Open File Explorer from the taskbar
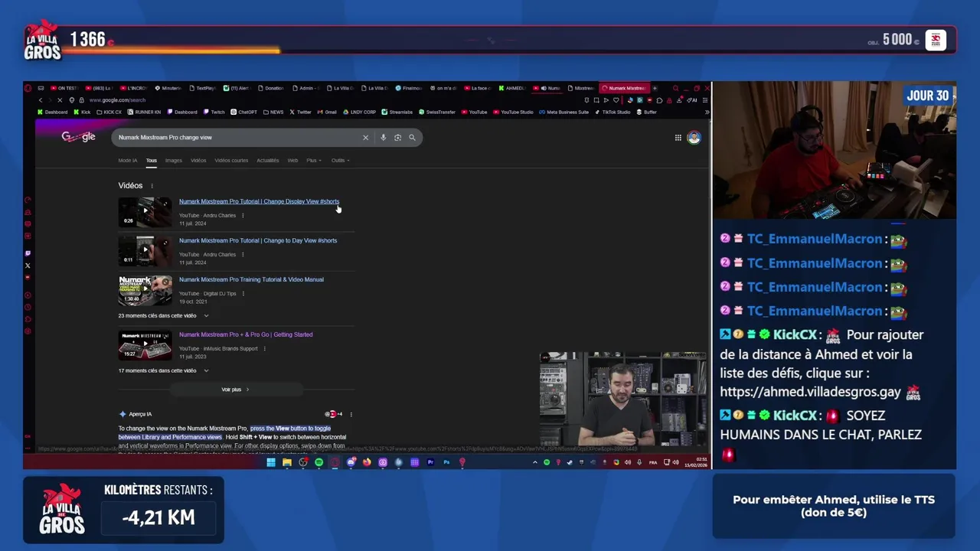Image resolution: width=980 pixels, height=551 pixels. click(x=287, y=462)
